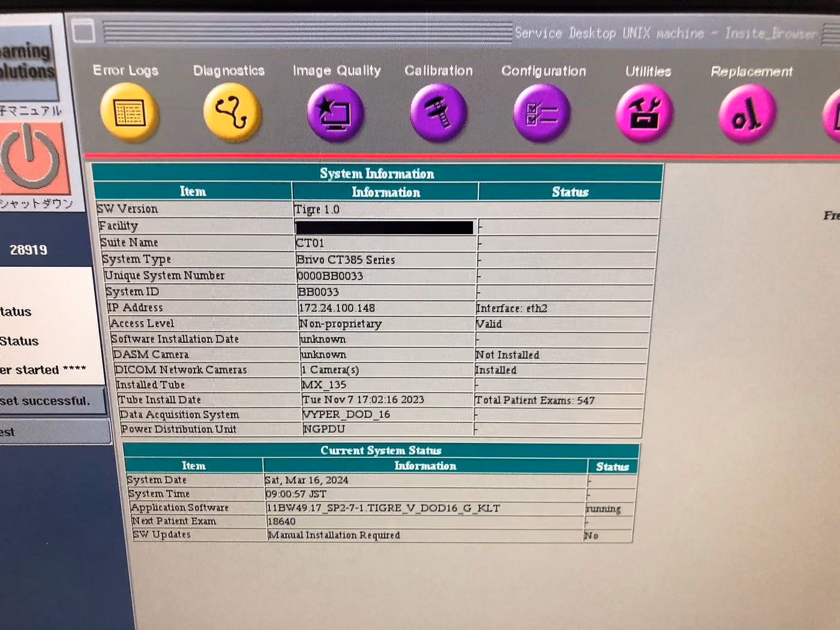Click the number '28919' in the left panel
840x630 pixels.
point(28,250)
